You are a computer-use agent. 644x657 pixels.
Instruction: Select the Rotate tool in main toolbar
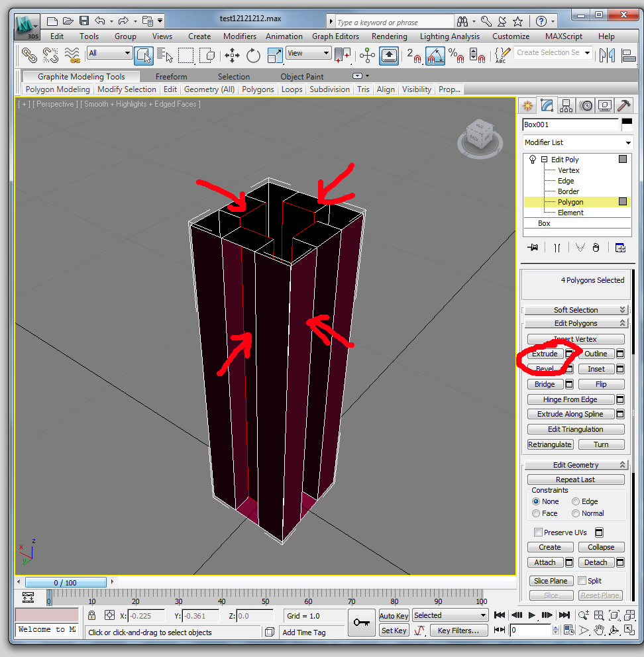tap(253, 56)
